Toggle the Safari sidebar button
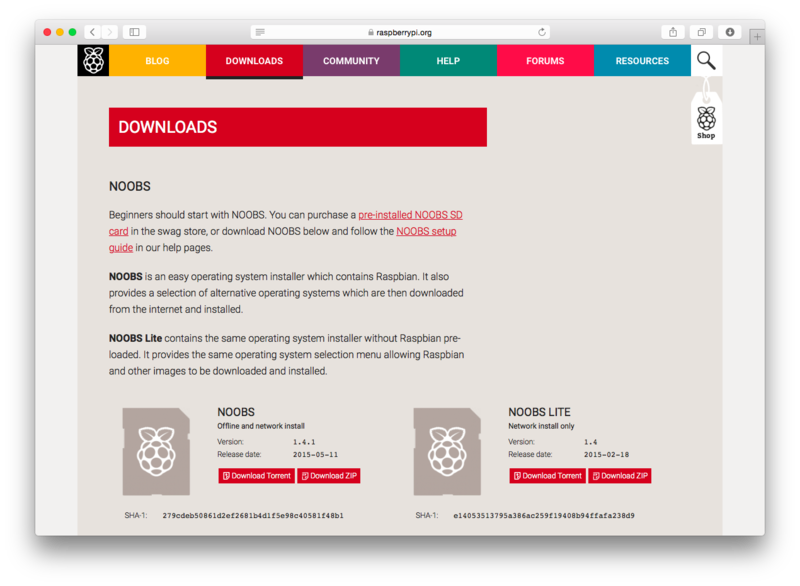The width and height of the screenshot is (800, 586). 135,32
